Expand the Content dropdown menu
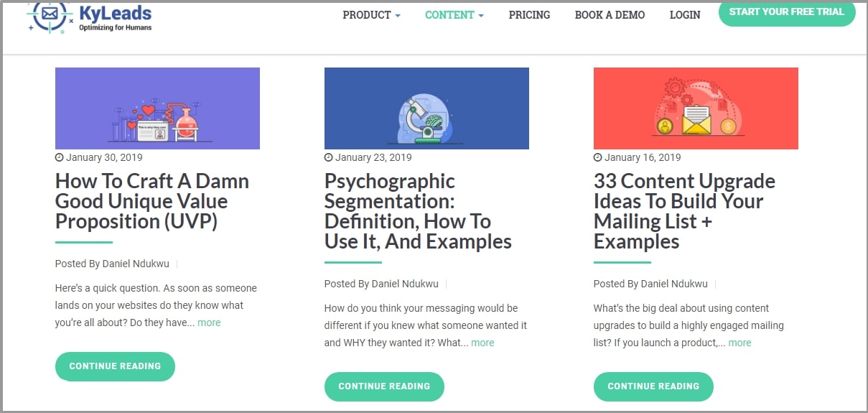Viewport: 868px width, 413px height. pyautogui.click(x=454, y=15)
